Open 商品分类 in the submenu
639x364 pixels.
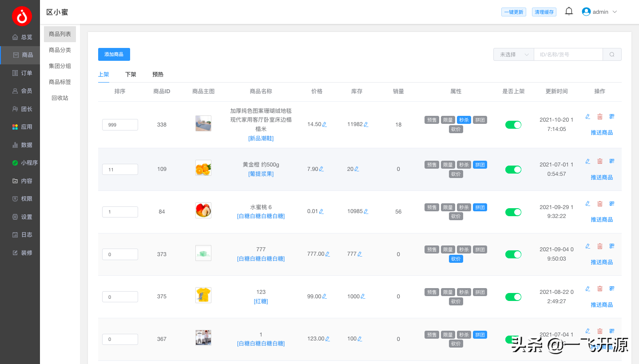(x=60, y=50)
